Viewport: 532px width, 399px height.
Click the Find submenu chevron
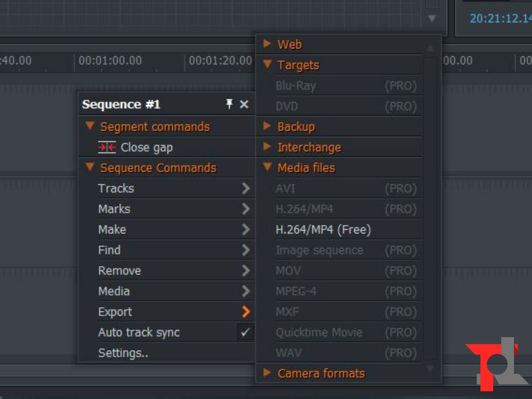(245, 250)
